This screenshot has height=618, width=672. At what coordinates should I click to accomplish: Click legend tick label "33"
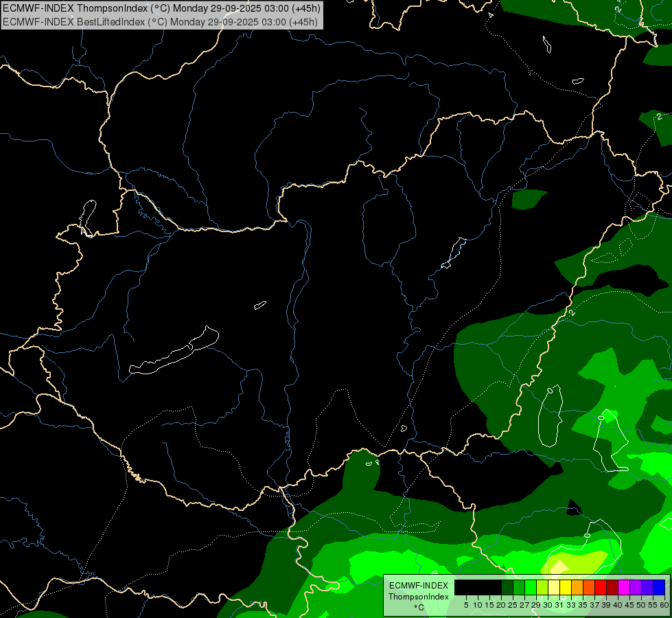click(571, 605)
